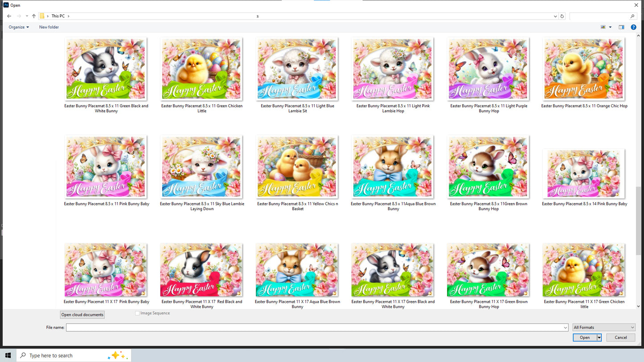644x362 pixels.
Task: Toggle the Image Sequence checkbox
Action: (x=137, y=313)
